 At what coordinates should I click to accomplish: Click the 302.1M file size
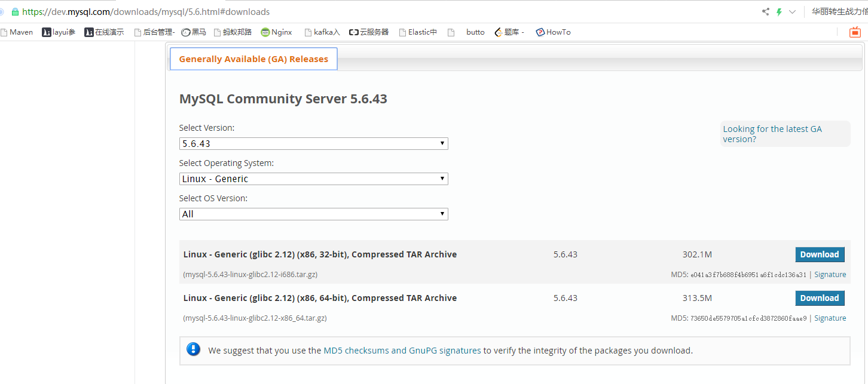coord(697,254)
